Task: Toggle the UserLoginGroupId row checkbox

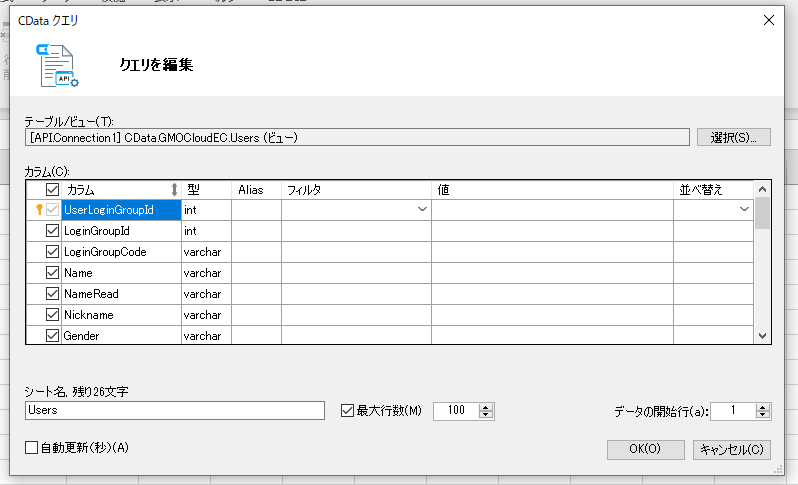Action: [52, 210]
